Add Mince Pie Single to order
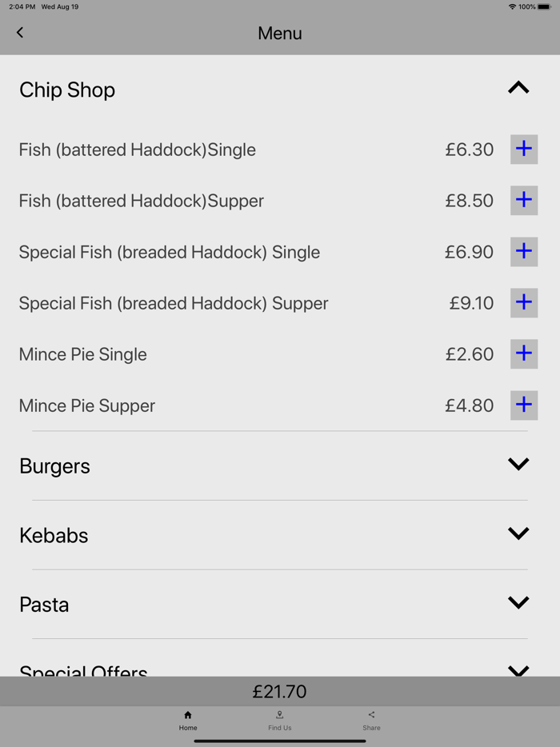The height and width of the screenshot is (747, 560). [x=524, y=354]
